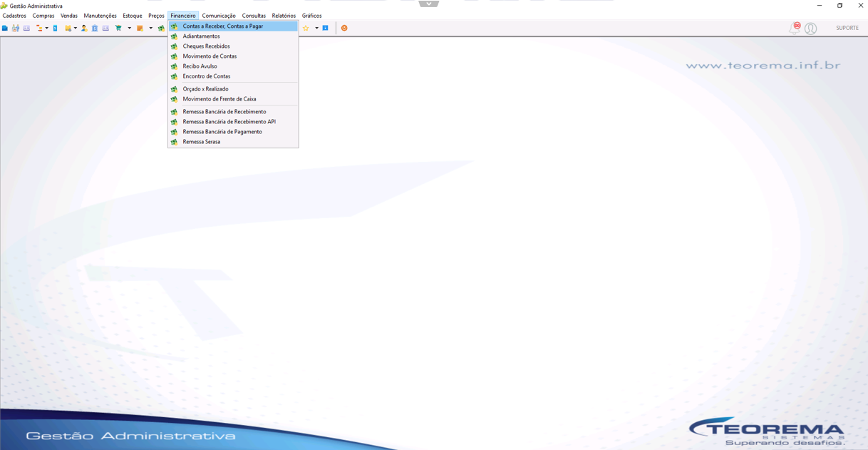Click the two-people toolbar icon
Screen dimensions: 868x450
click(16, 28)
